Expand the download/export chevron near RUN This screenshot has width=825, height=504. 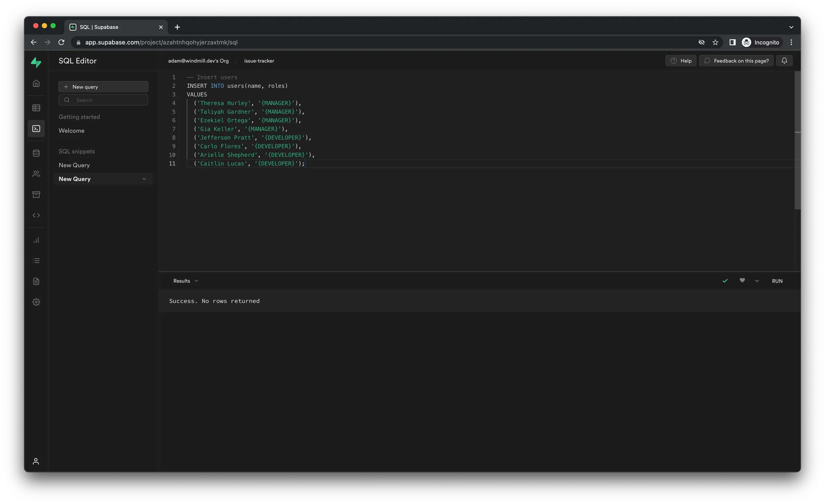tap(757, 281)
